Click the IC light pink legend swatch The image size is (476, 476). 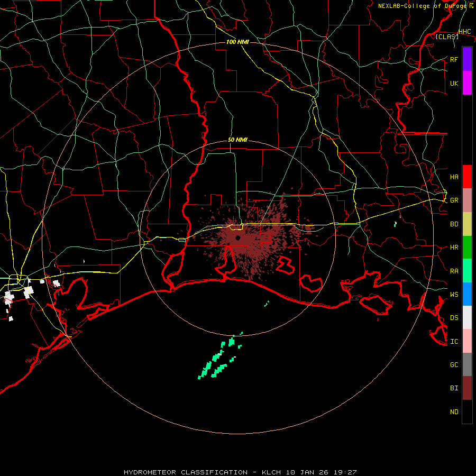(x=467, y=341)
